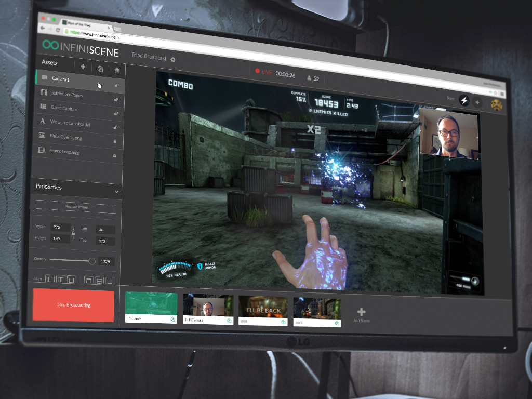
Task: Select the Subscriber Popup asset
Action: (66, 94)
